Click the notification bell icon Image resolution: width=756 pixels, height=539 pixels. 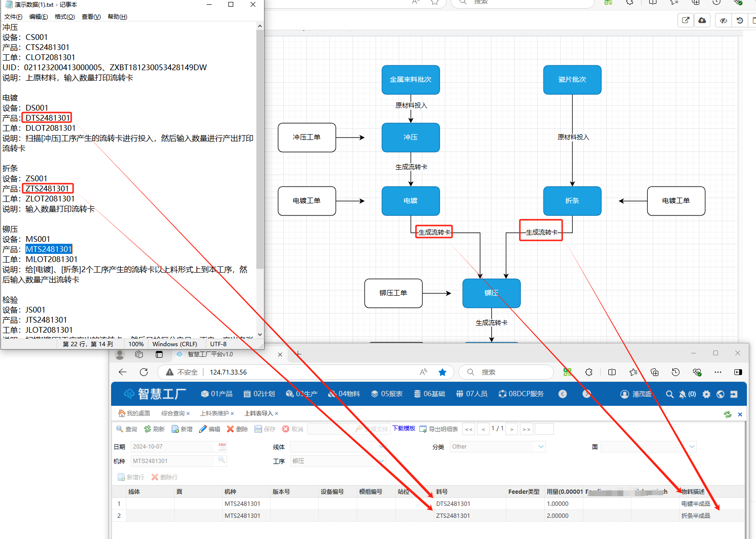(x=682, y=394)
